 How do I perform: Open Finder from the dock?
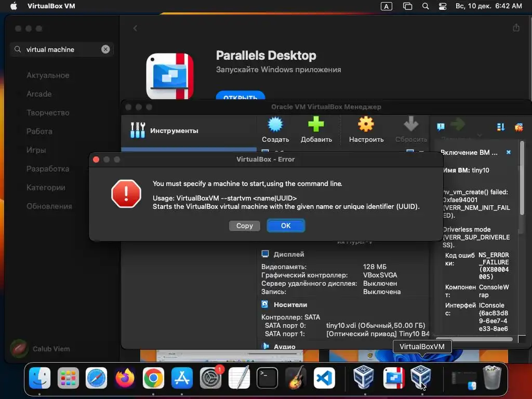[x=39, y=378]
